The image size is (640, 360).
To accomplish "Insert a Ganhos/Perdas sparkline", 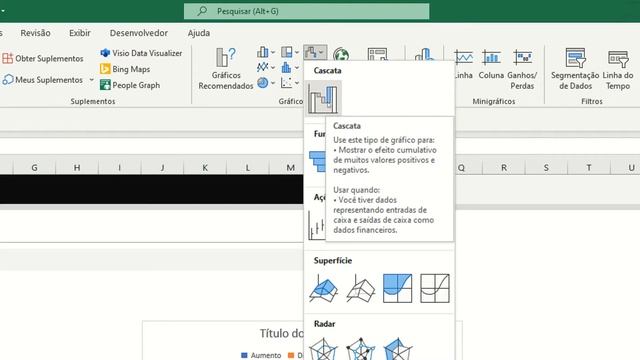I will pos(522,69).
